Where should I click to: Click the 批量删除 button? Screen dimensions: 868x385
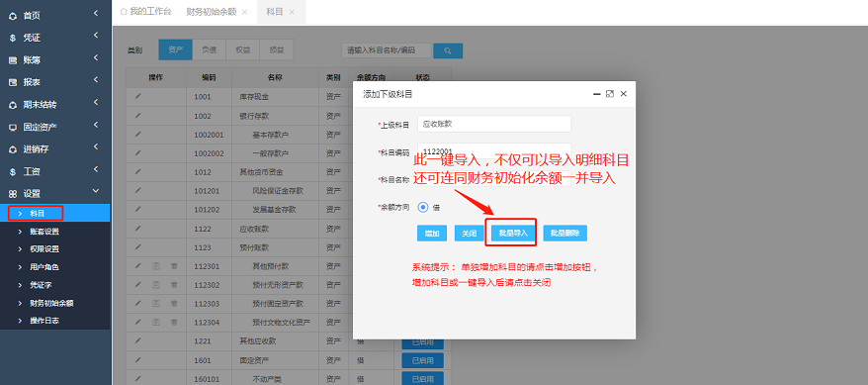point(564,234)
